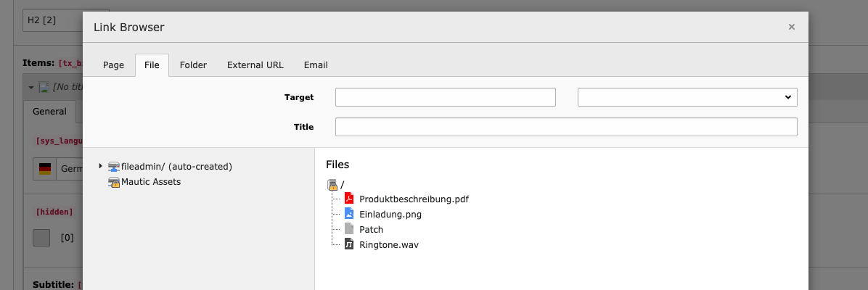Open the Target preset dropdown
This screenshot has height=290, width=868.
click(687, 97)
